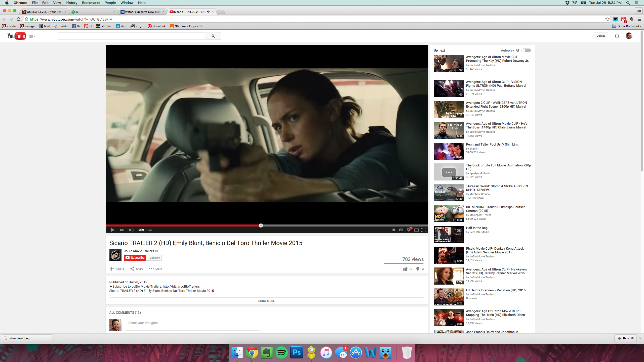Open the Chrome profile Ian button
Image resolution: width=644 pixels, height=362 pixels.
tap(638, 11)
